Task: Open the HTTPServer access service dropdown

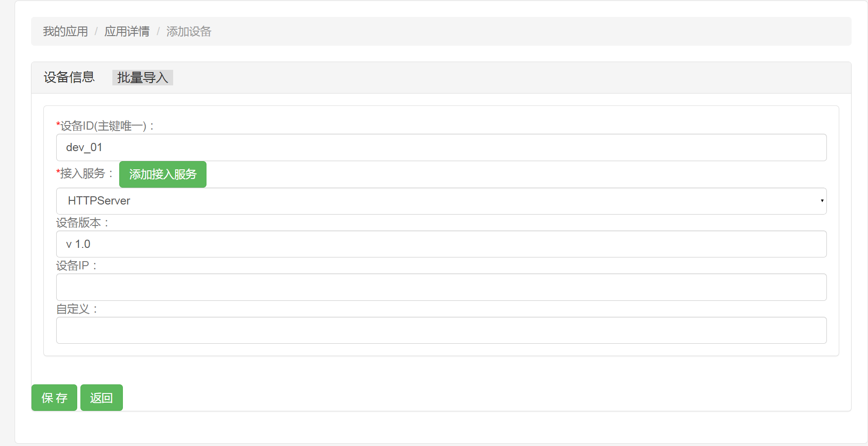Action: (x=441, y=201)
